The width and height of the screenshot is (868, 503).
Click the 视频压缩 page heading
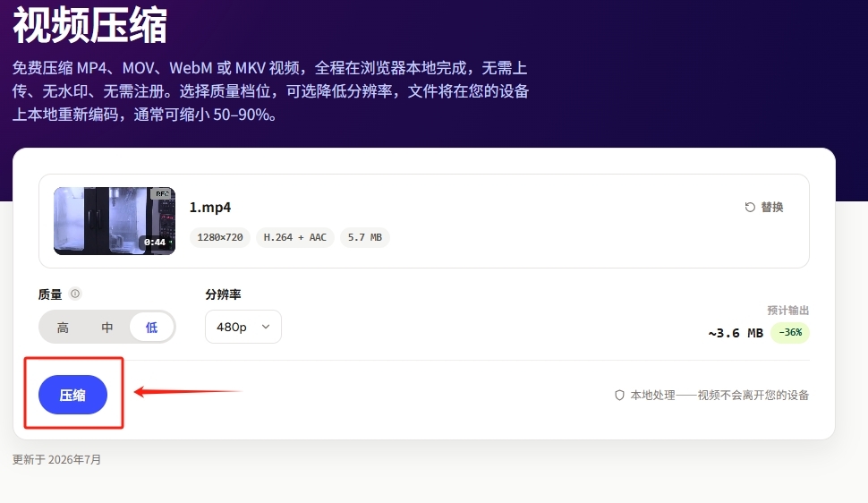89,25
